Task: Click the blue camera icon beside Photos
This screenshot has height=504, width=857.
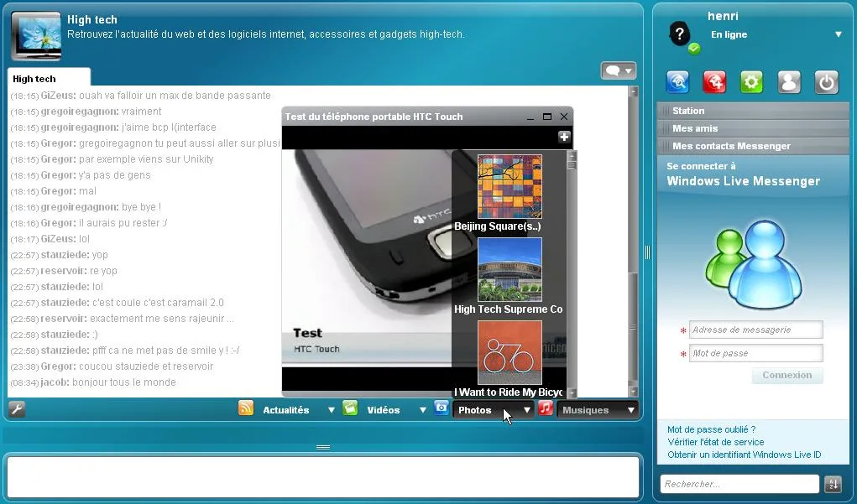Action: tap(442, 408)
